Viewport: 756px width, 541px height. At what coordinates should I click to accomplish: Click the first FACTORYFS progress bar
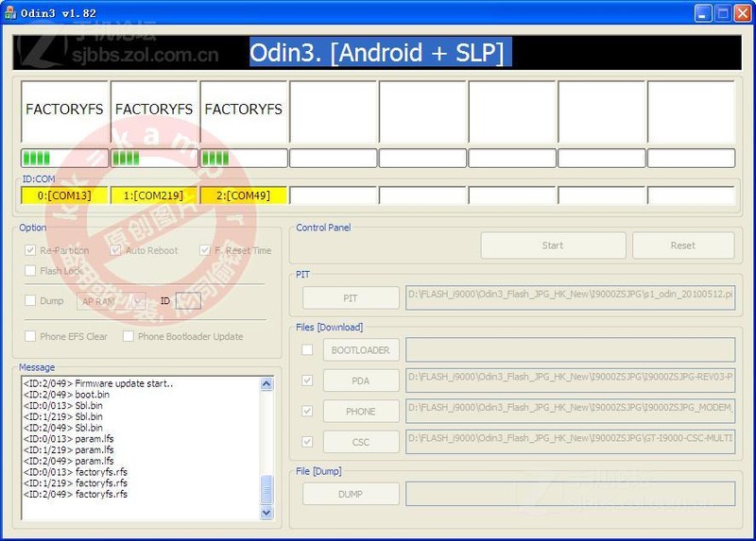(65, 158)
